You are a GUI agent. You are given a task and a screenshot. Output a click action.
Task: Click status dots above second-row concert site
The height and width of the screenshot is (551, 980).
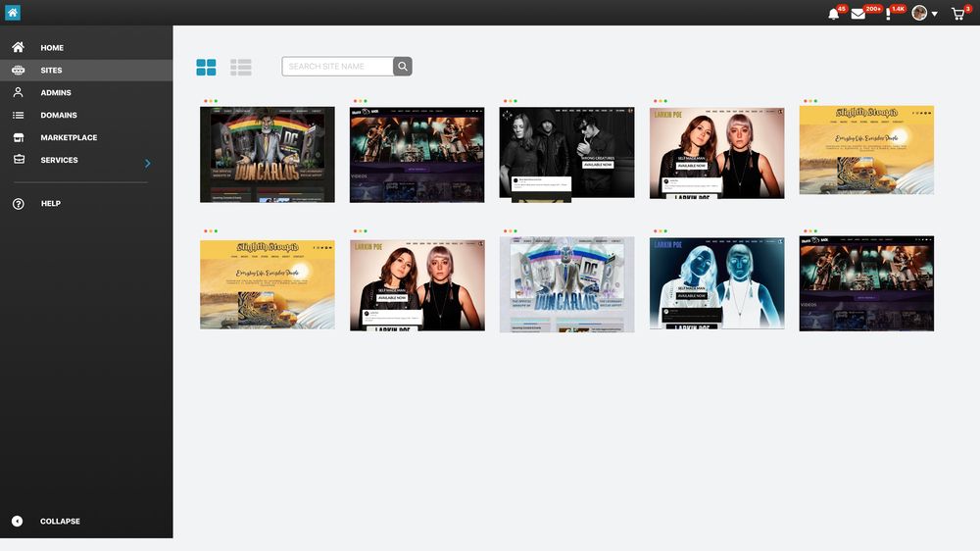pyautogui.click(x=810, y=230)
